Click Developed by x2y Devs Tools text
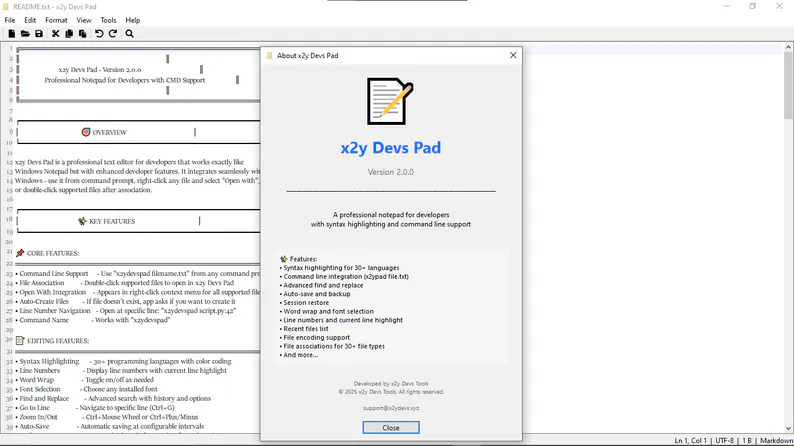 point(391,384)
